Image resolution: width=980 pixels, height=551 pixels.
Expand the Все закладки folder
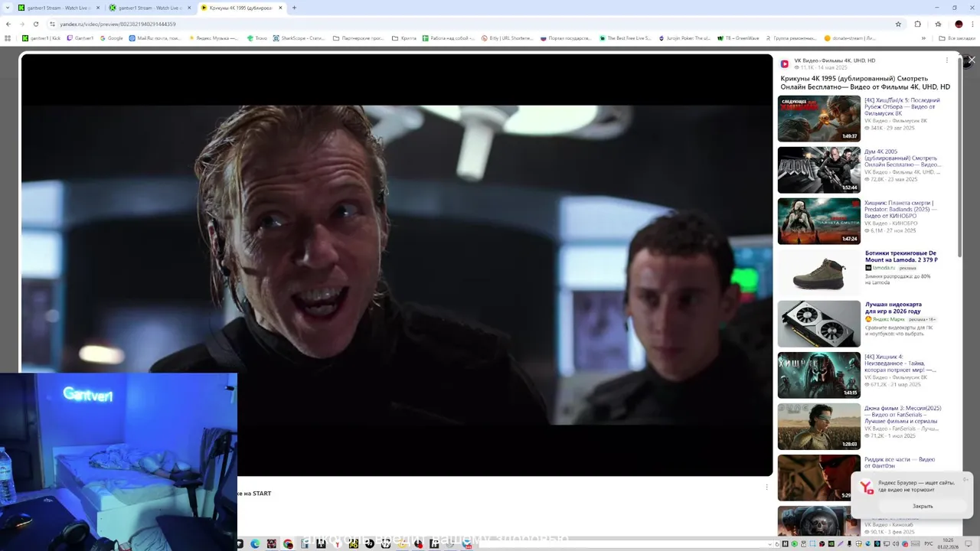coord(958,37)
